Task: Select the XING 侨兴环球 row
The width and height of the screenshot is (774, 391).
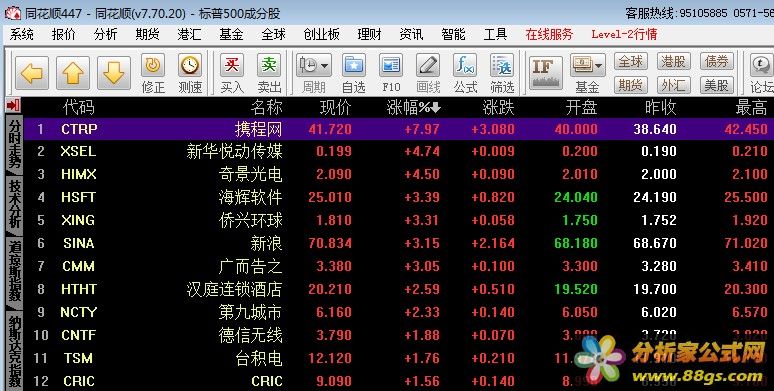Action: pyautogui.click(x=399, y=220)
